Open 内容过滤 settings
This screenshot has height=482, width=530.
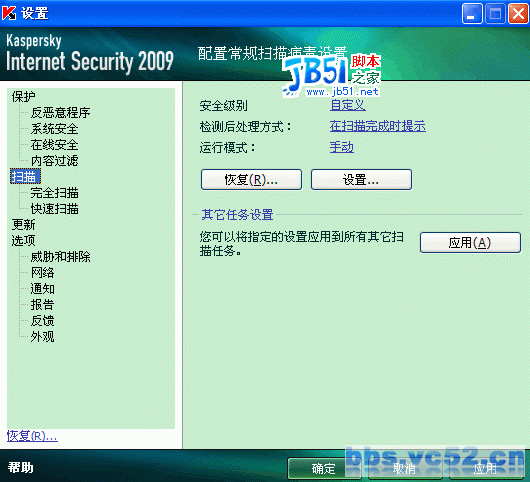[54, 161]
